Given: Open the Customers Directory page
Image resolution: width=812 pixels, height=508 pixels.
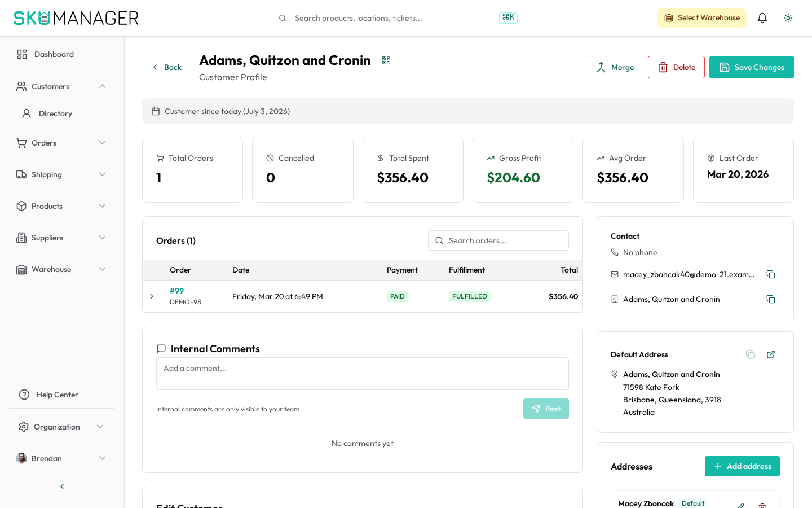Looking at the screenshot, I should pyautogui.click(x=61, y=113).
